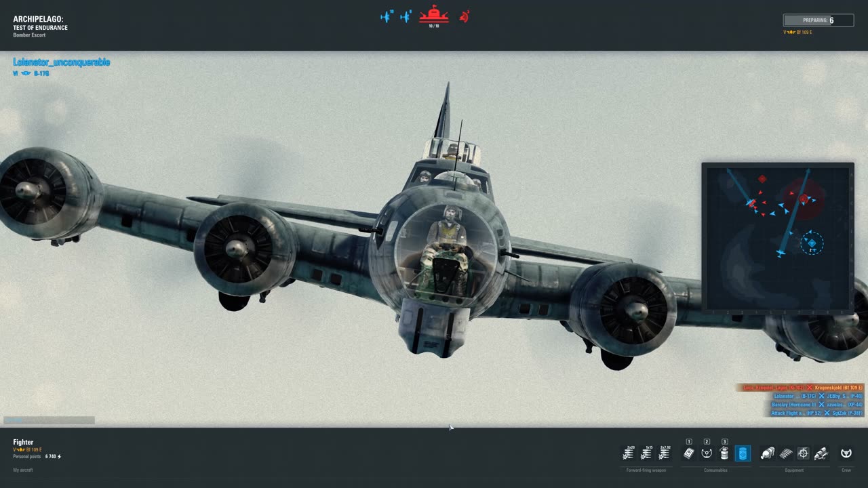The image size is (868, 488).
Task: Select the highlighted blue barrel consumable
Action: coord(743,453)
